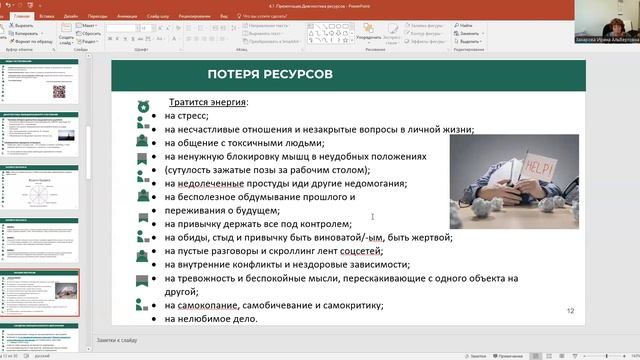640x360 pixels.
Task: Decrease font size with the smaller A icon
Action: coord(168,28)
